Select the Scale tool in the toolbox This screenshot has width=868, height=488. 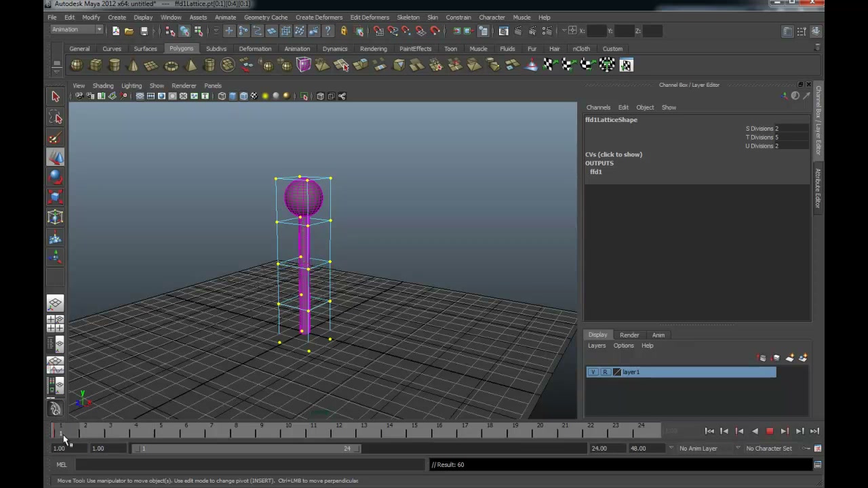[x=56, y=197]
